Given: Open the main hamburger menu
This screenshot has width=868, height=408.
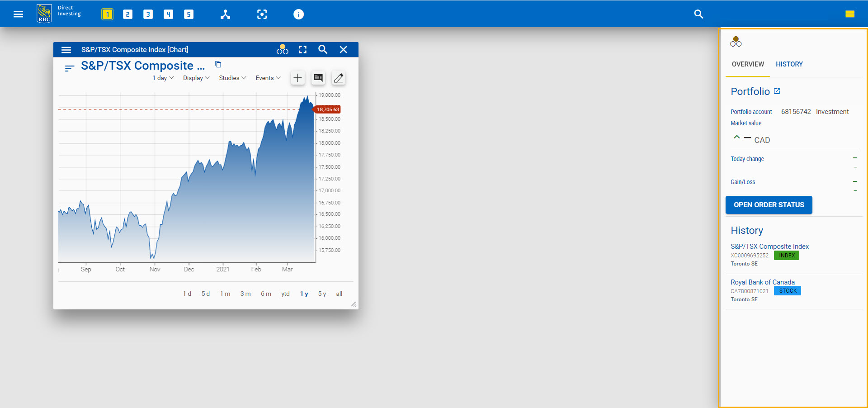Looking at the screenshot, I should [18, 14].
